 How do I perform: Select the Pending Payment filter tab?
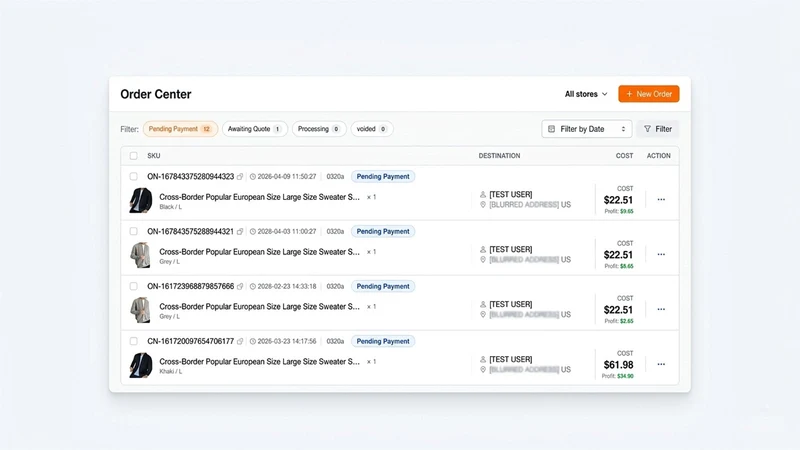180,129
